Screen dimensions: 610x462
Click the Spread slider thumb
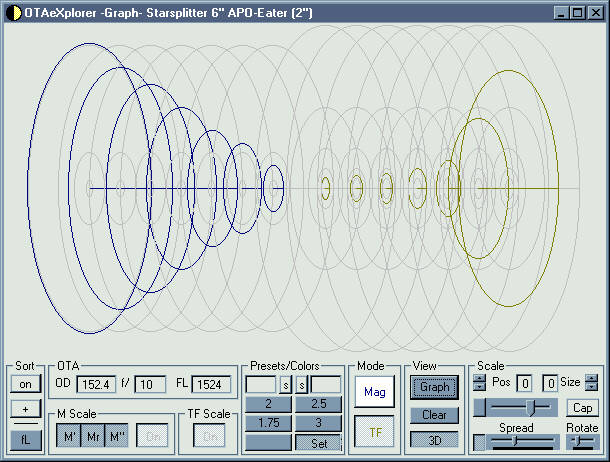pos(515,441)
